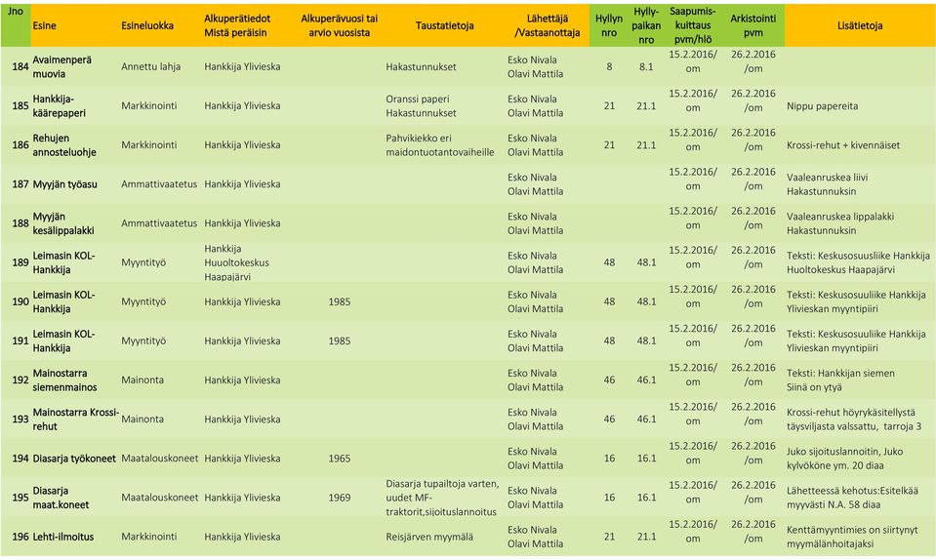Select row number 184
The image size is (936, 560).
coord(20,66)
